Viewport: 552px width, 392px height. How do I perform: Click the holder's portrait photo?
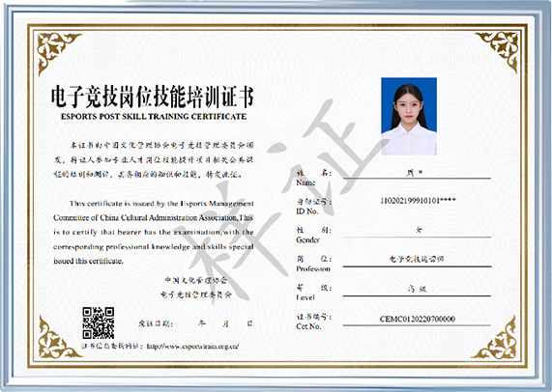point(409,117)
